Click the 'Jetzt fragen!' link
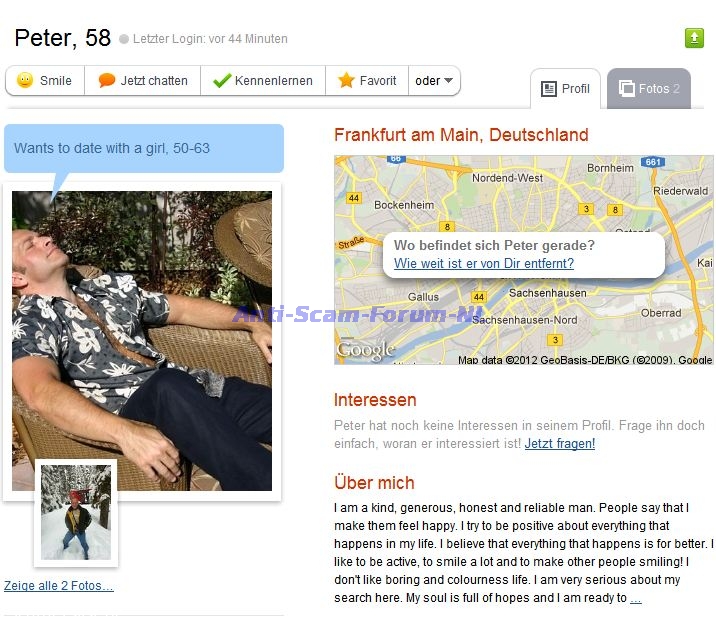The image size is (716, 626). coord(559,443)
